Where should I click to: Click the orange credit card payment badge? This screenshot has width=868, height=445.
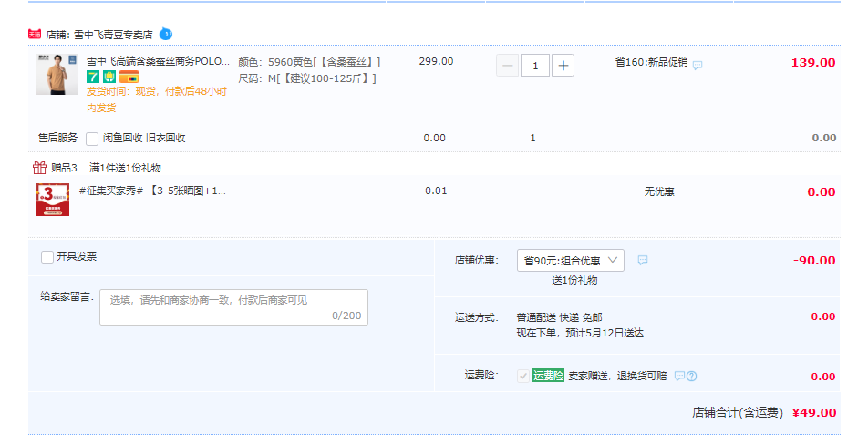pyautogui.click(x=129, y=77)
